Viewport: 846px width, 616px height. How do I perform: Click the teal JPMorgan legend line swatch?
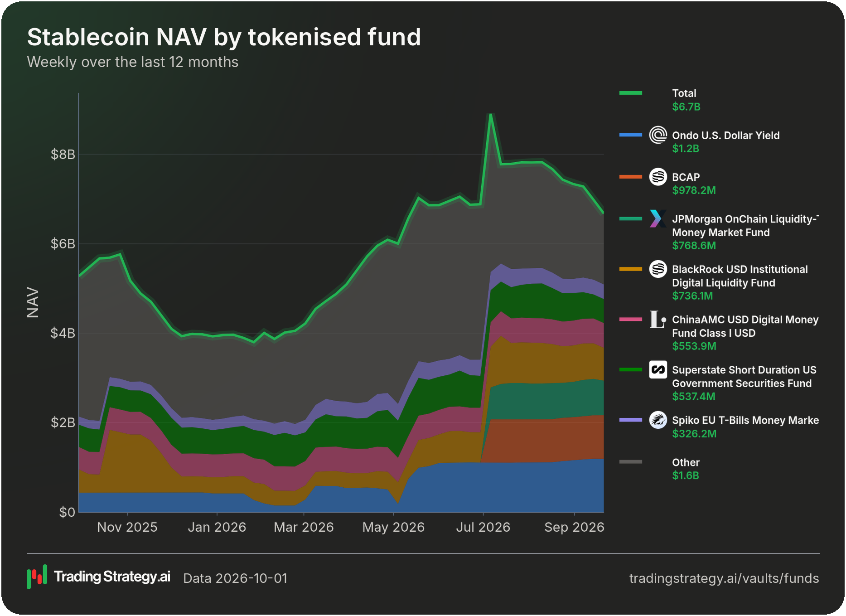pos(631,218)
